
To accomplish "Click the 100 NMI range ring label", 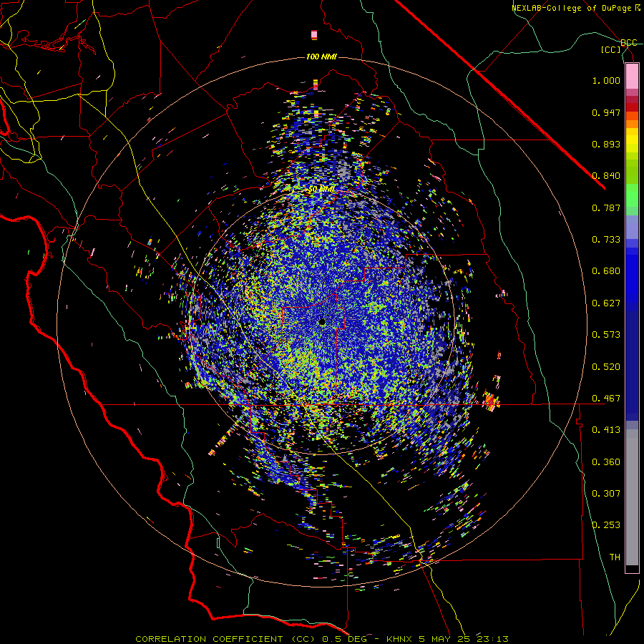I will tap(321, 57).
